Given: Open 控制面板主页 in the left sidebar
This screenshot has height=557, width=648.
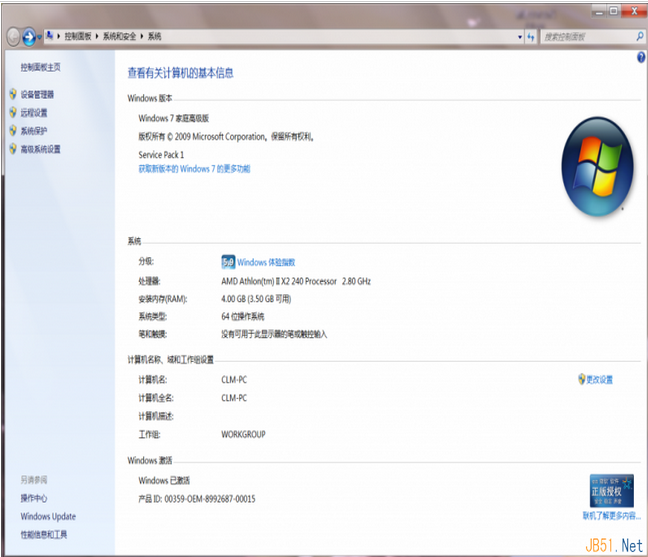Looking at the screenshot, I should 40,67.
